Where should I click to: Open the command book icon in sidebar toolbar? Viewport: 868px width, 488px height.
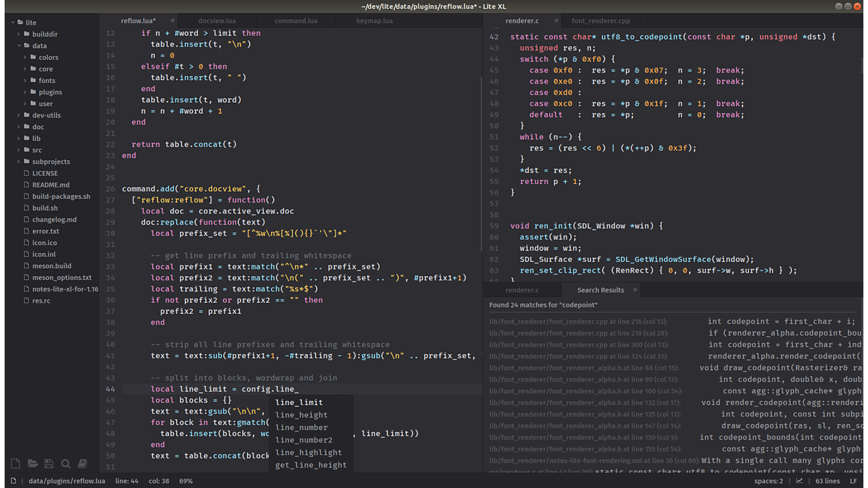pyautogui.click(x=83, y=463)
